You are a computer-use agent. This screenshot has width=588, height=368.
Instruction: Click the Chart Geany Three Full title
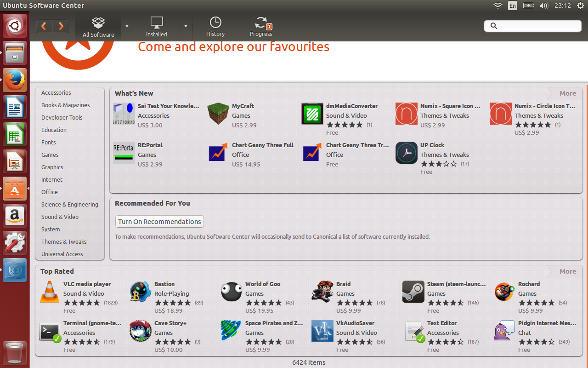263,145
